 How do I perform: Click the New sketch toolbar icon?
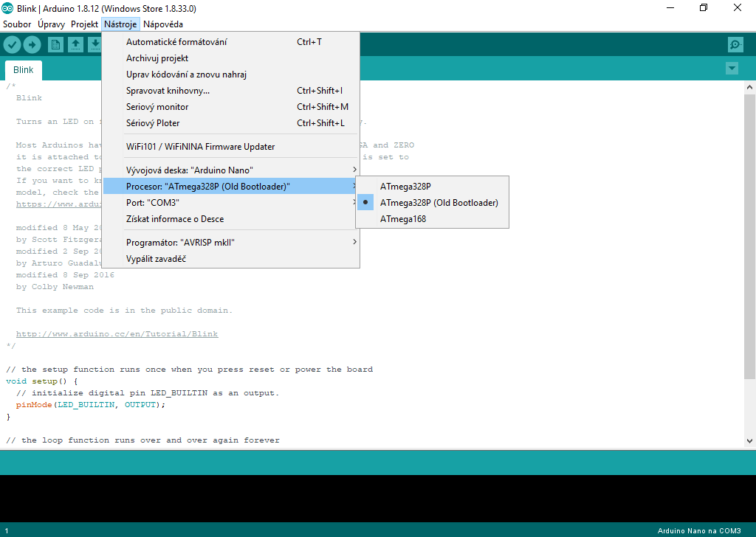coord(55,45)
